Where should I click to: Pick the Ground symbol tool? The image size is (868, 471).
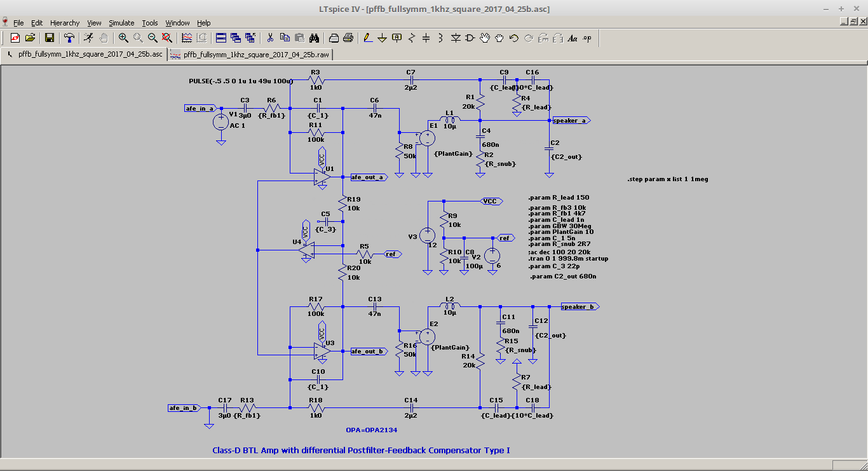click(x=382, y=38)
